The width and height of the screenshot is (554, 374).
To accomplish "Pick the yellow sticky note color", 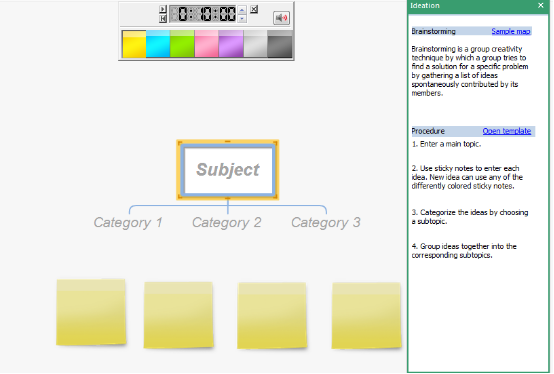I will pos(134,44).
